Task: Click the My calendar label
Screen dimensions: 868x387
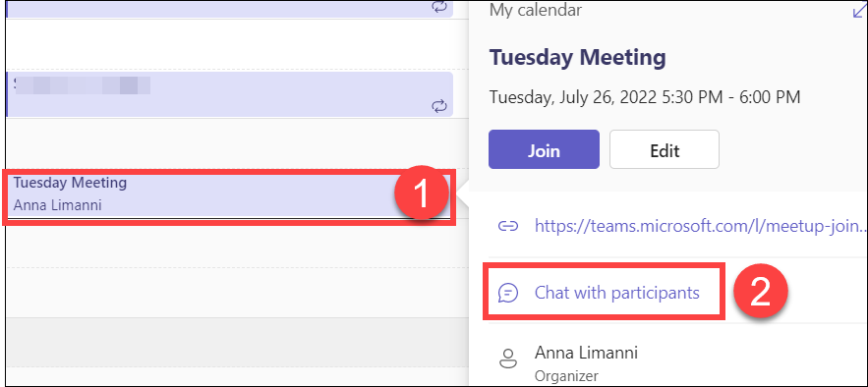Action: (536, 10)
